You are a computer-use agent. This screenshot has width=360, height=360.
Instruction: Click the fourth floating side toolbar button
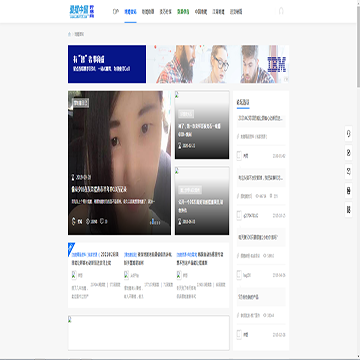[x=349, y=191]
